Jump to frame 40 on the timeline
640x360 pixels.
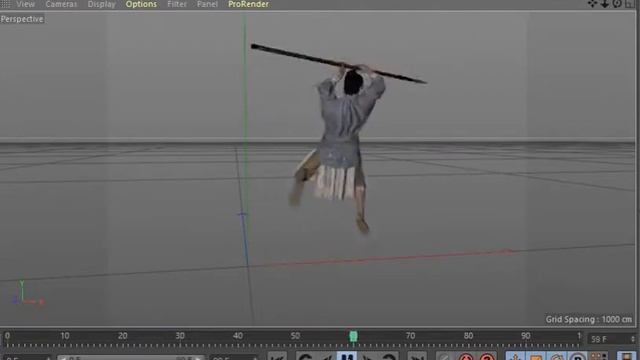tap(238, 336)
